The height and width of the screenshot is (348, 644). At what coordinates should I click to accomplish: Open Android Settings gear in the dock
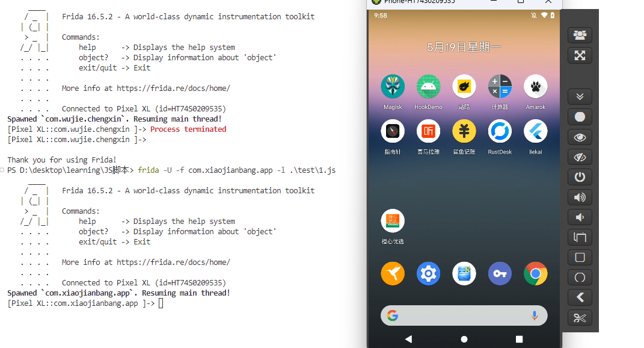[428, 274]
